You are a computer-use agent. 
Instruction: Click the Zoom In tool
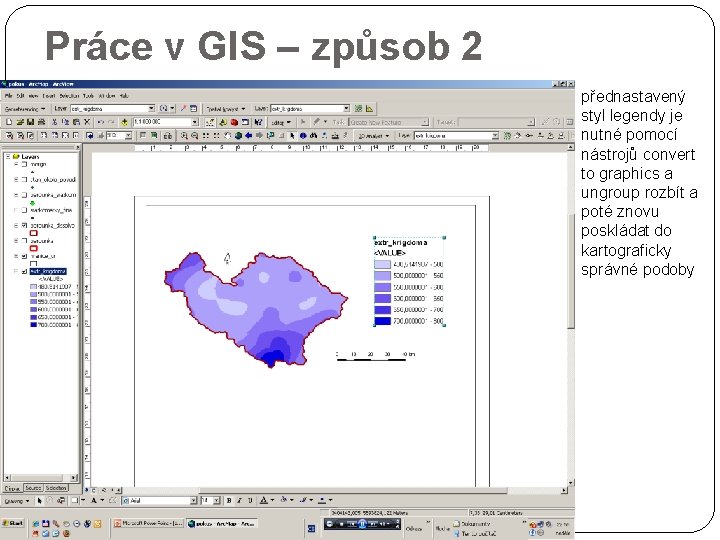pos(184,135)
